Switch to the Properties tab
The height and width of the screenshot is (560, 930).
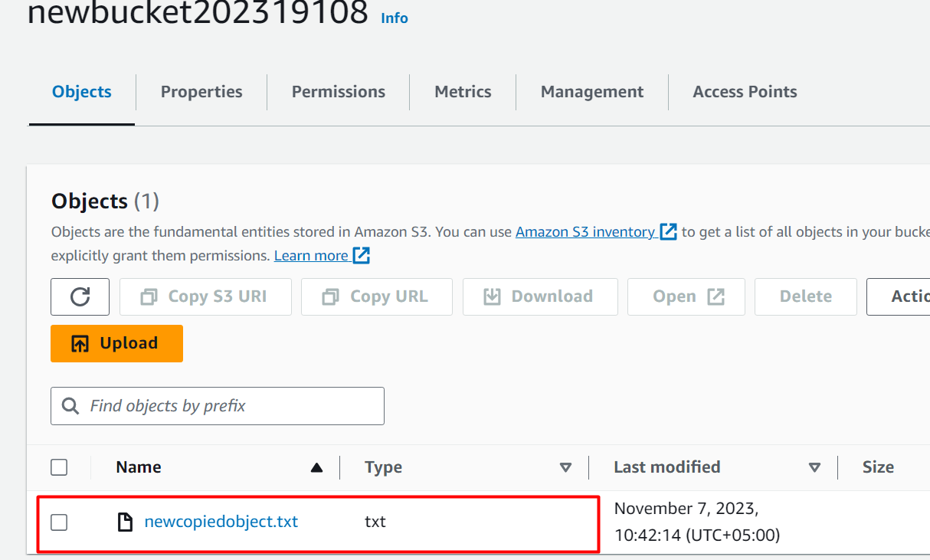point(201,92)
